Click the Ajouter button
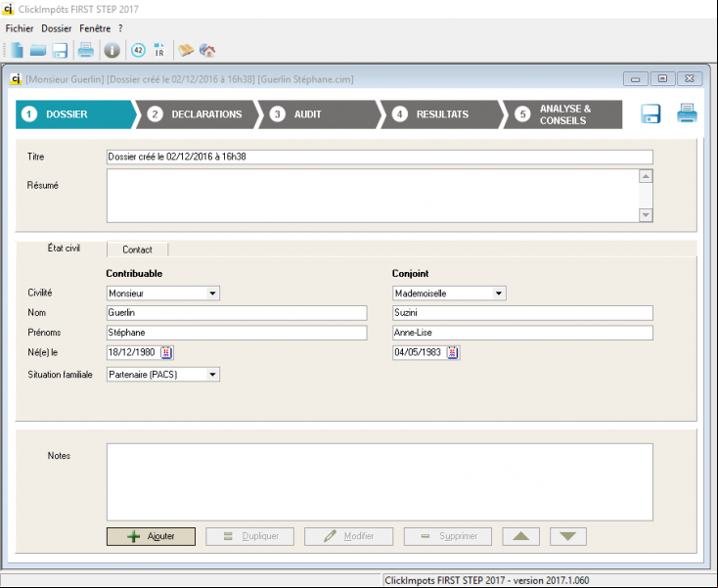This screenshot has height=588, width=718. [151, 536]
